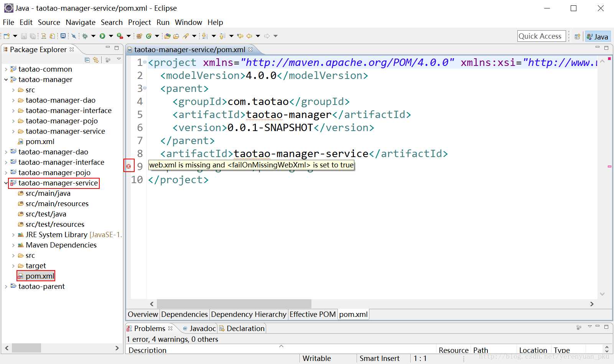Minimize the Package Explorer panel
The image size is (614, 364).
[x=108, y=48]
